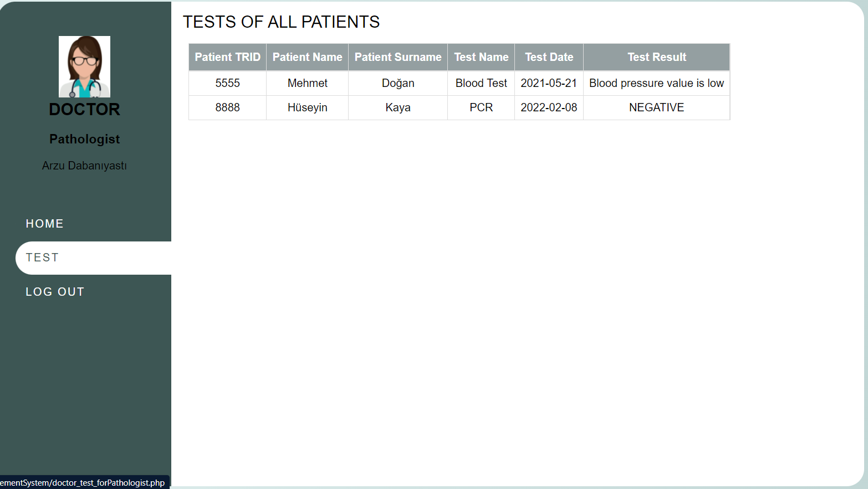Select patient TRID 5555 cell
Image resolution: width=868 pixels, height=489 pixels.
click(x=227, y=83)
